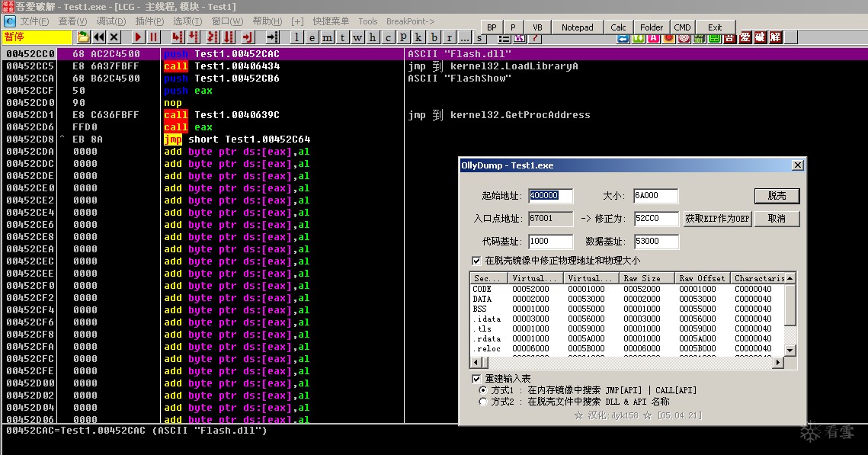Restart the program with the rewind icon
The width and height of the screenshot is (868, 455).
pos(98,37)
